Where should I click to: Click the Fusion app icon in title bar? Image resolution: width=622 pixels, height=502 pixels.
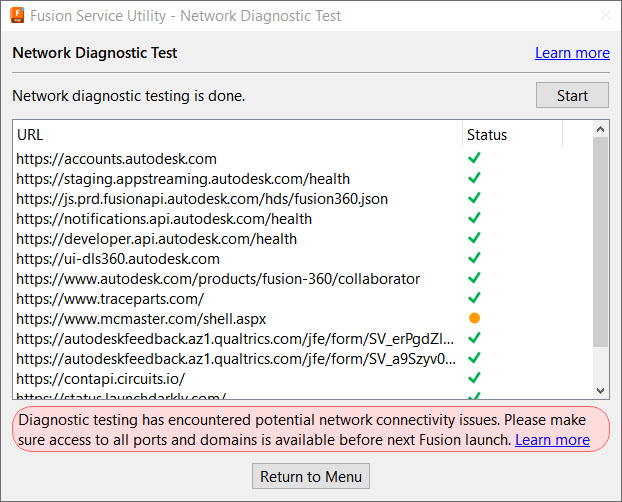point(15,16)
